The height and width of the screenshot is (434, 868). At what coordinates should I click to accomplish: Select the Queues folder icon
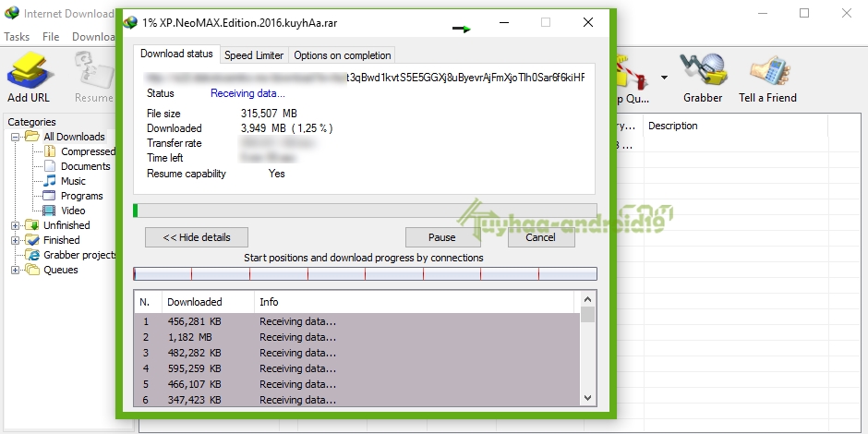(x=32, y=270)
